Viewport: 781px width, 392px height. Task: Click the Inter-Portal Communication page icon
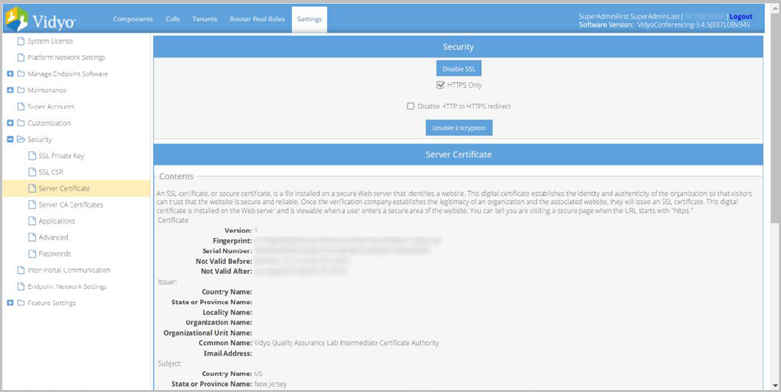21,270
